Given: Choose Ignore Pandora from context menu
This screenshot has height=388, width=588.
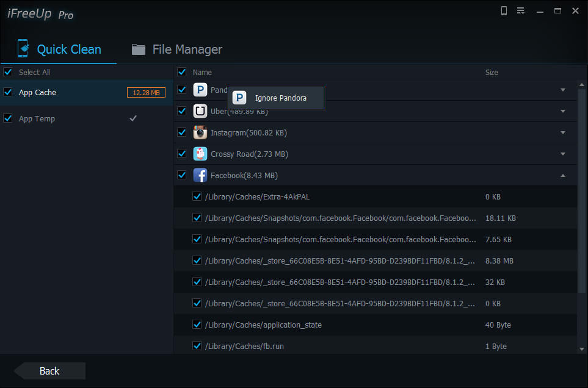Looking at the screenshot, I should 276,98.
